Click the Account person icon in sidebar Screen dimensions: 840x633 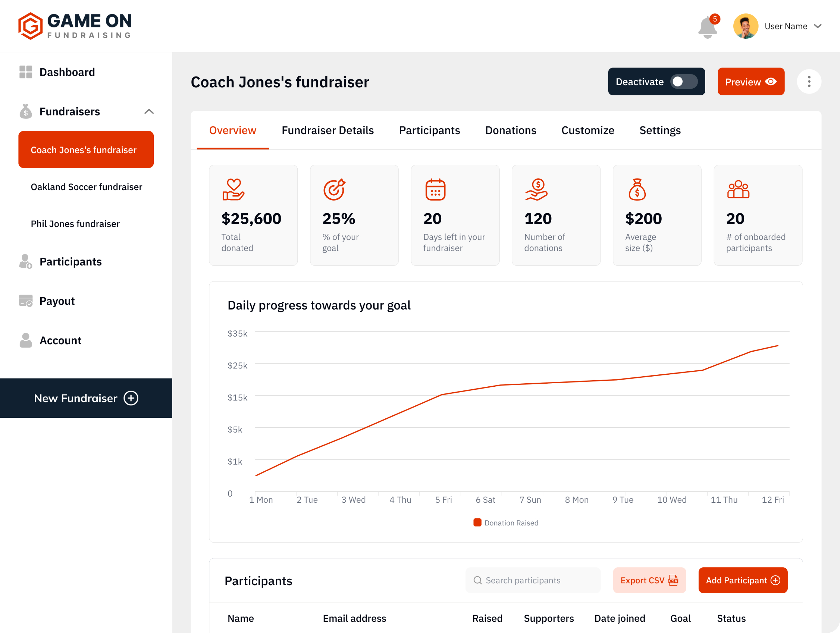(25, 340)
